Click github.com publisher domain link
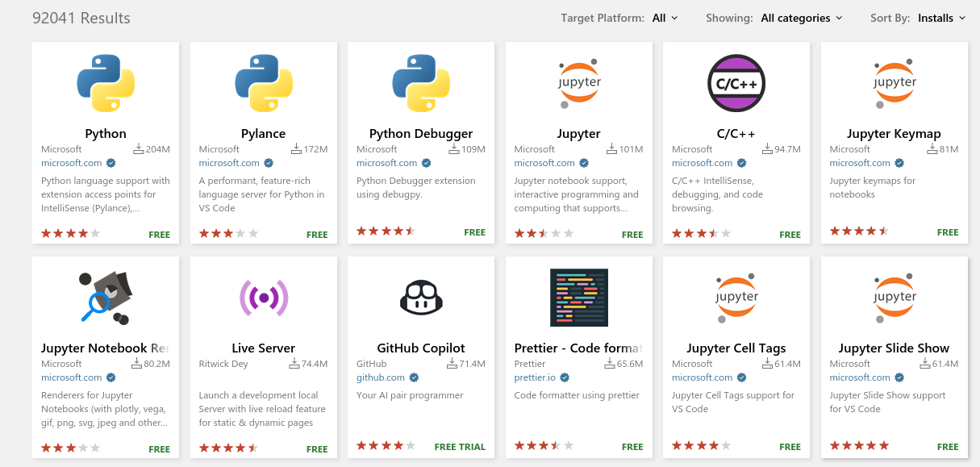The image size is (980, 467). (381, 377)
